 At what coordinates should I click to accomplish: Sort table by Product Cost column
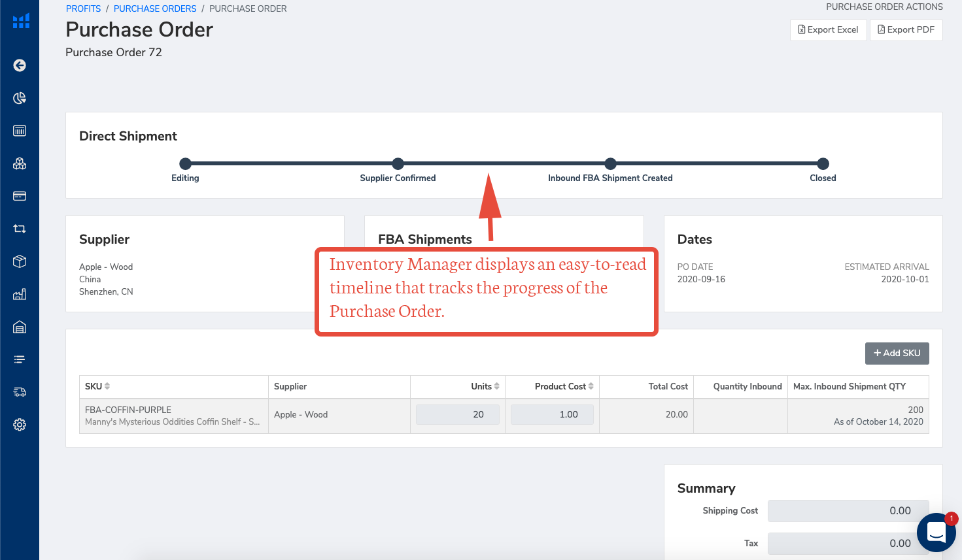[x=564, y=386]
